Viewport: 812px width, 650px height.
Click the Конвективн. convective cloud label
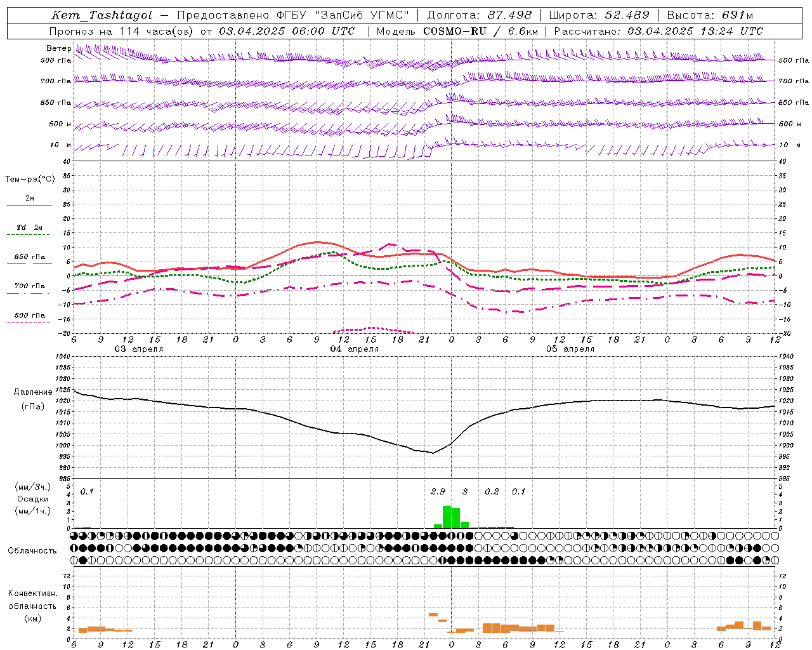(x=33, y=594)
